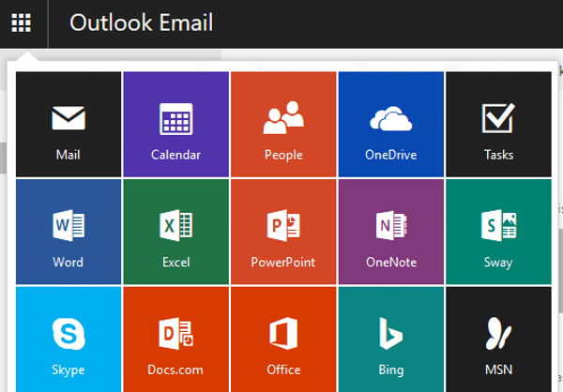The height and width of the screenshot is (392, 563).
Task: Open the Skype tile
Action: (x=68, y=339)
